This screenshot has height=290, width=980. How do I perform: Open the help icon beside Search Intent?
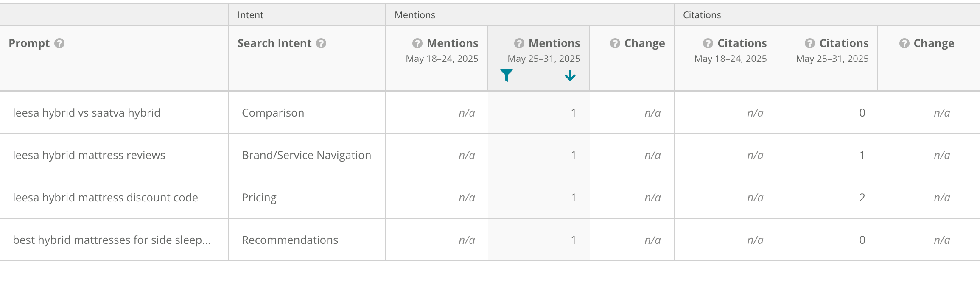coord(321,43)
